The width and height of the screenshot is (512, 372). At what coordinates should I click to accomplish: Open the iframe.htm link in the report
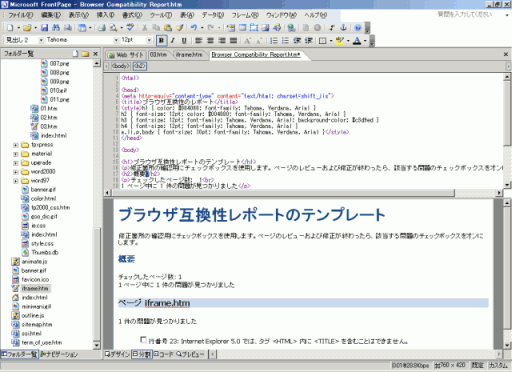[x=167, y=303]
